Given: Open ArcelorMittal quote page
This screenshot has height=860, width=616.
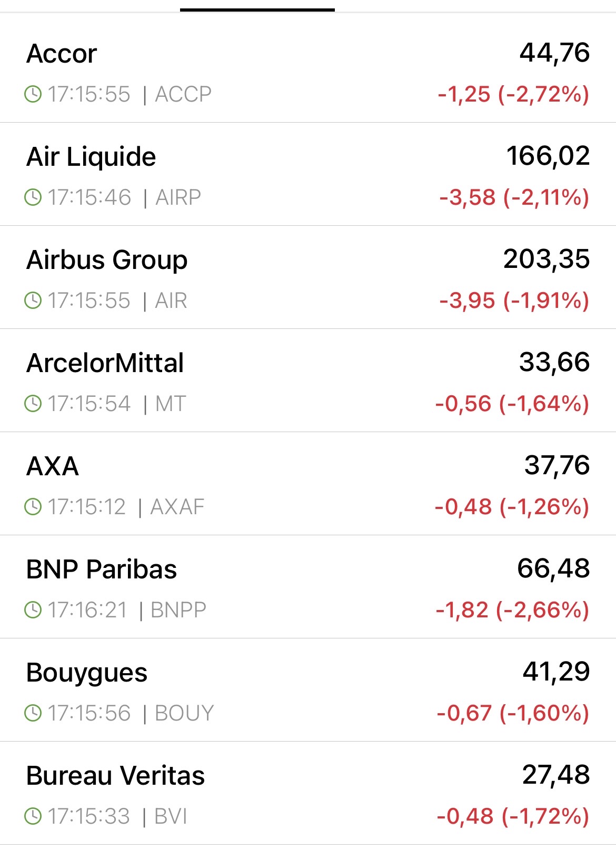Looking at the screenshot, I should pos(105,363).
